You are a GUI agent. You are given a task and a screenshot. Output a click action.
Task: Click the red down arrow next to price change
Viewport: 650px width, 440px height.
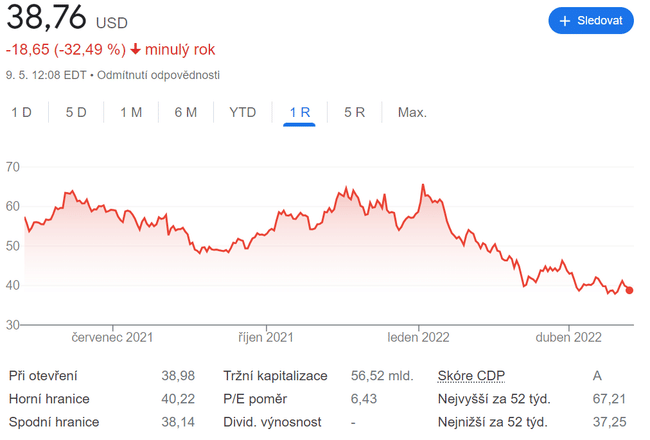pos(135,49)
